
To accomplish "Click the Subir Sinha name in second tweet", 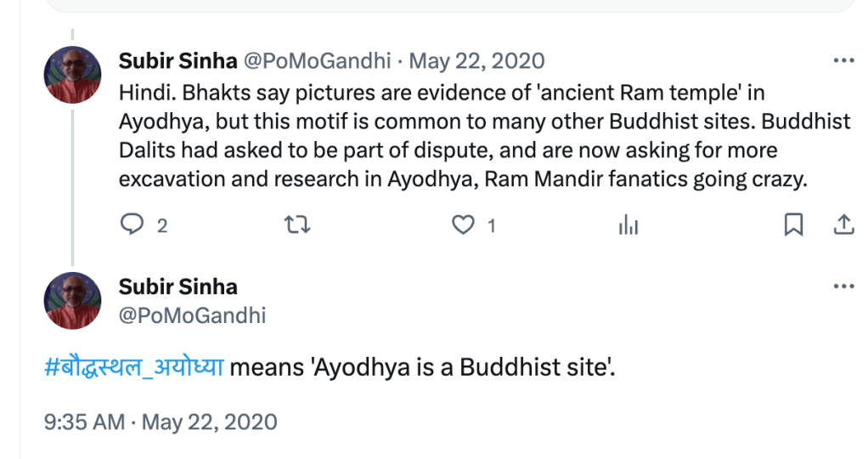I will tap(178, 286).
